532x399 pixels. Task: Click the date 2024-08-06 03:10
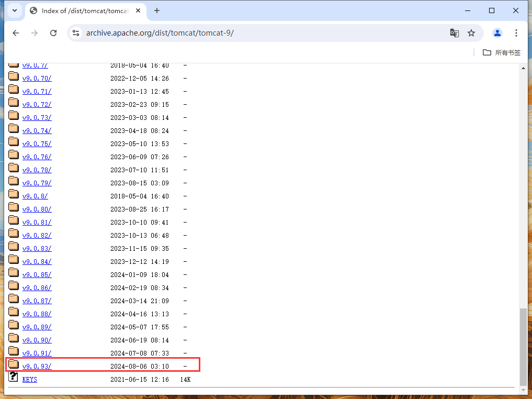click(x=140, y=367)
